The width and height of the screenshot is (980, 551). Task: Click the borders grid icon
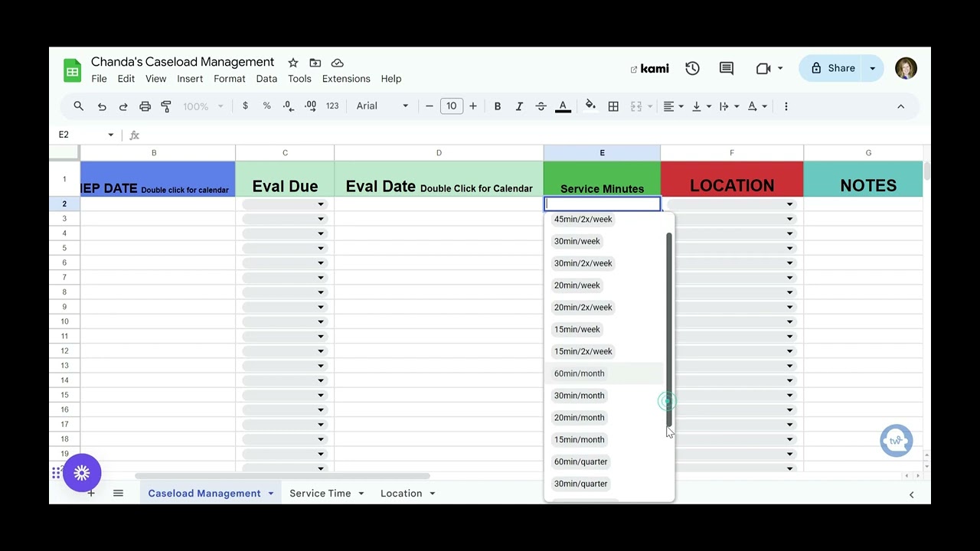pyautogui.click(x=613, y=106)
